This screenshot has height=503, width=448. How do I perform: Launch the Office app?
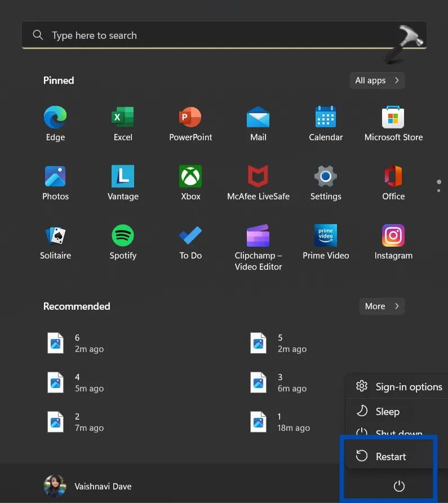pos(393,183)
